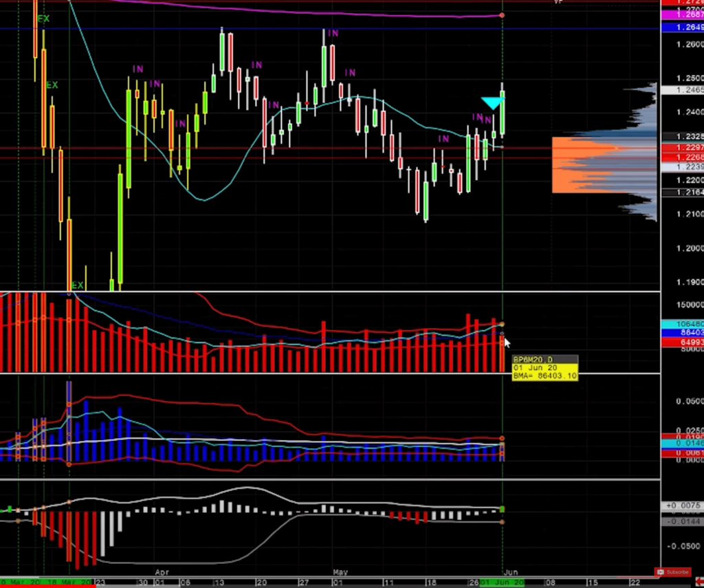704x588 pixels.
Task: Click the cyan 106480 volume axis label
Action: (x=681, y=324)
